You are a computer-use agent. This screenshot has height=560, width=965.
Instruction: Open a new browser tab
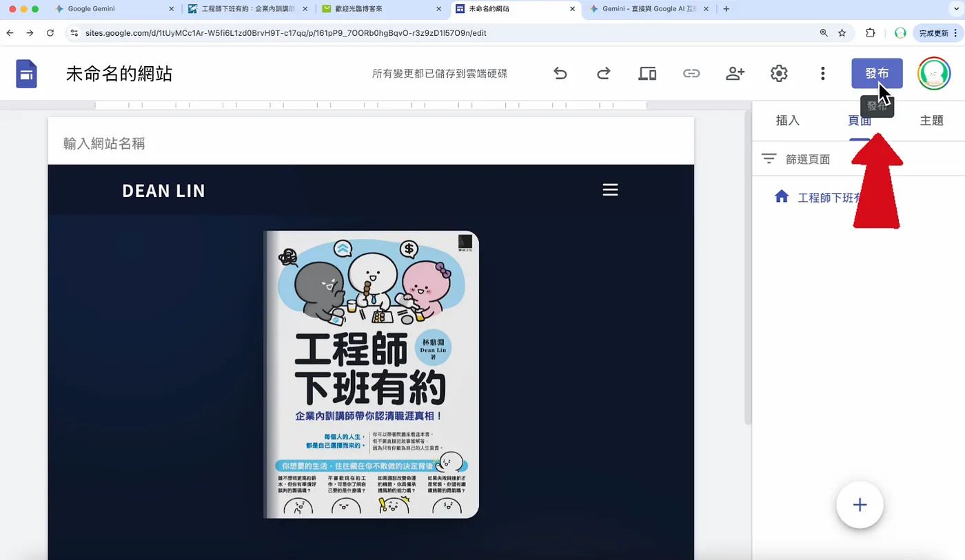click(726, 9)
